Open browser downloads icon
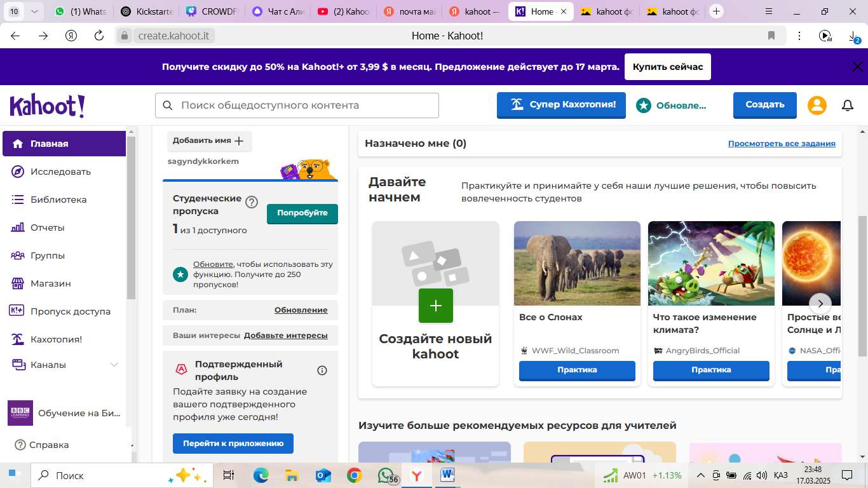 tap(854, 37)
